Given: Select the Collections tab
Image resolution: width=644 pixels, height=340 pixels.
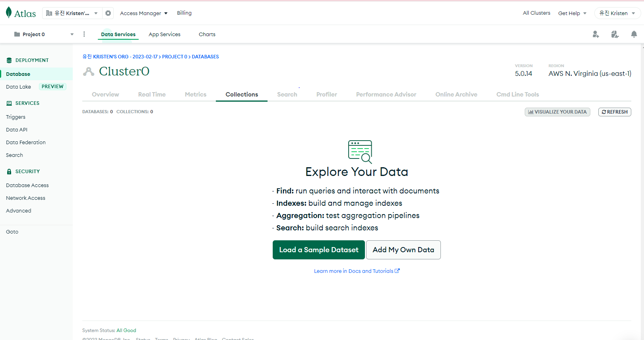Looking at the screenshot, I should pyautogui.click(x=242, y=95).
